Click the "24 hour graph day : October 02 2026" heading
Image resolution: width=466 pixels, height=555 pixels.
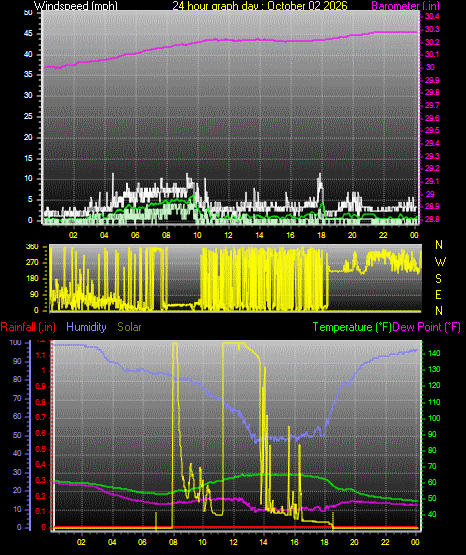tap(260, 6)
